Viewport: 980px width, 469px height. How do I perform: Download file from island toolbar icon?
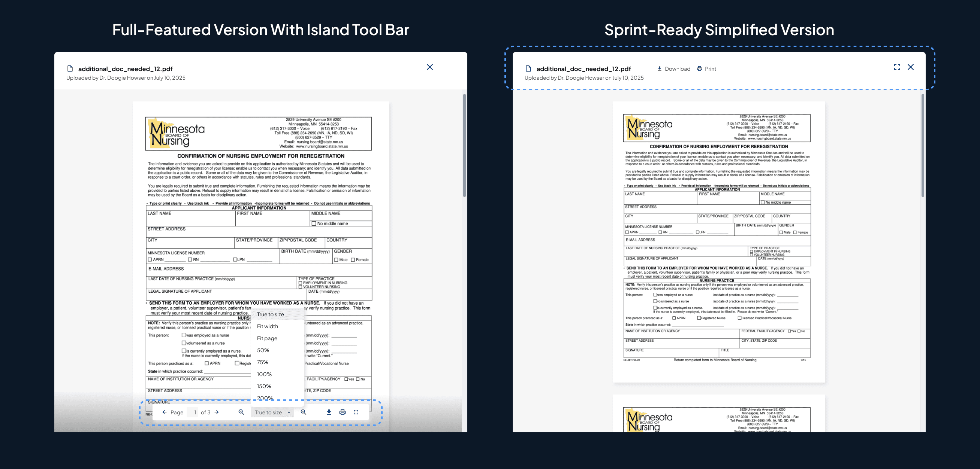tap(329, 412)
